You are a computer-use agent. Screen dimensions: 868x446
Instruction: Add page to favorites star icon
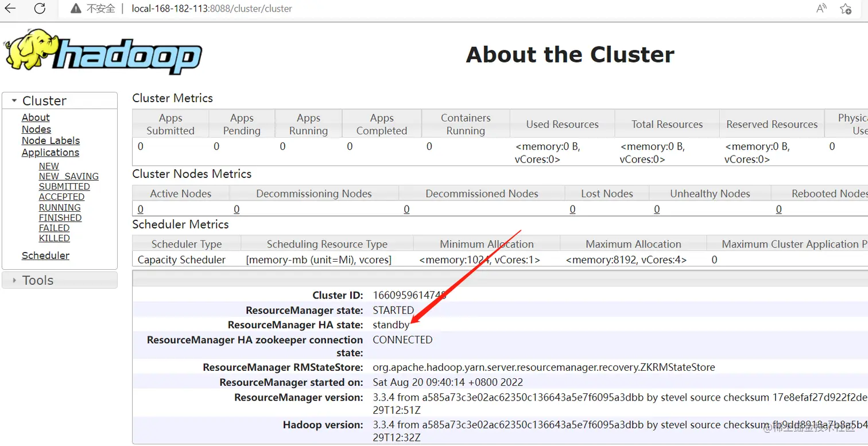tap(846, 9)
